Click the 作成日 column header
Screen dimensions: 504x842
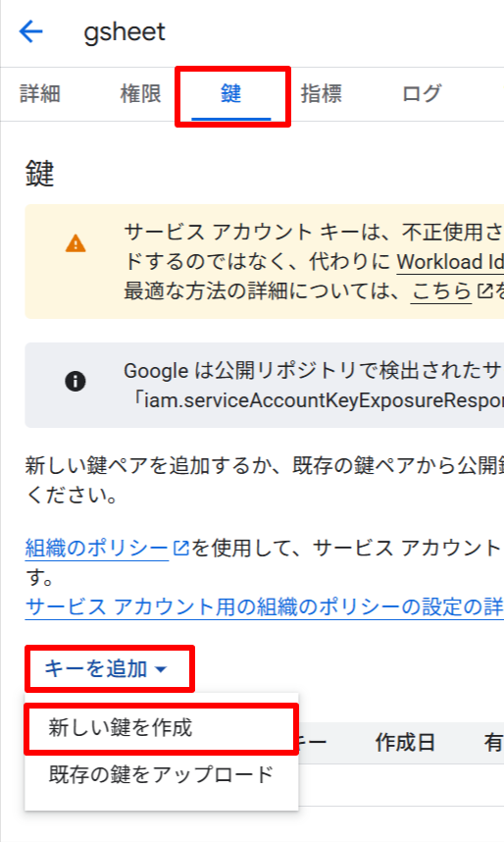[405, 743]
